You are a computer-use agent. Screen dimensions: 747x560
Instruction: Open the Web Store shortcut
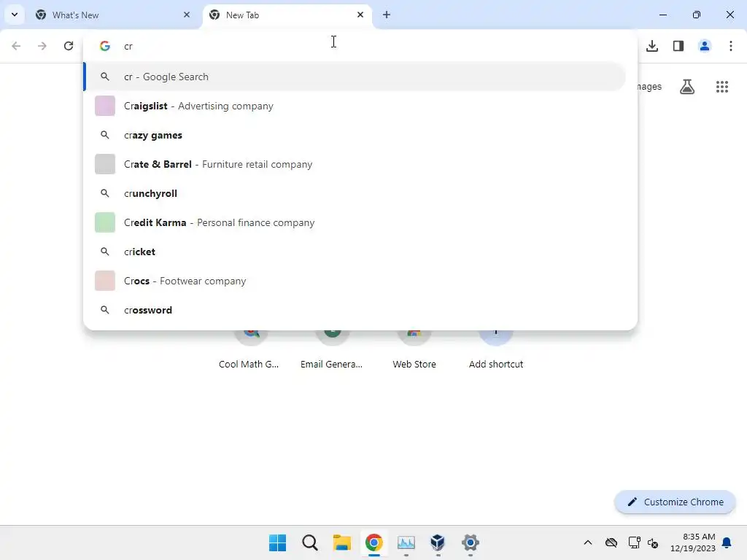(414, 350)
